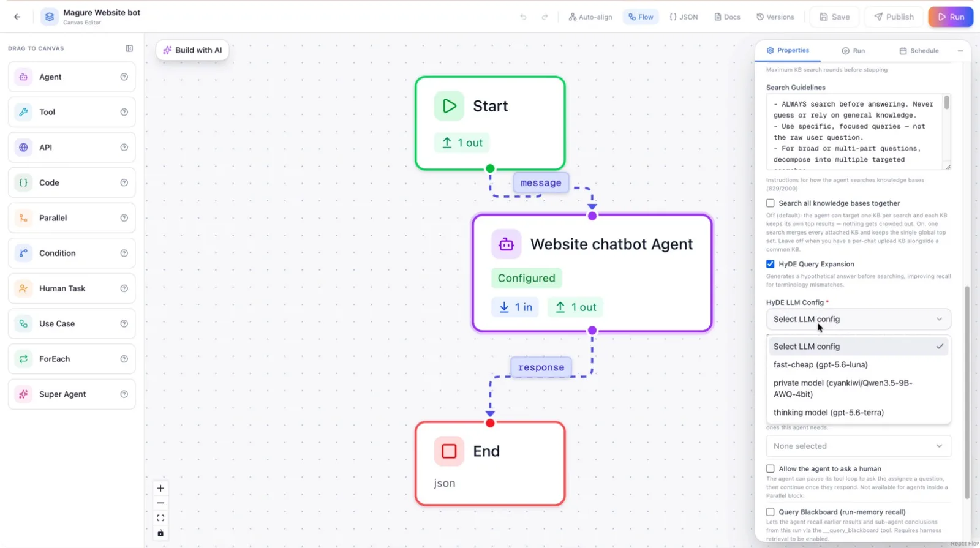
Task: Click the Human Task person icon
Action: tap(23, 288)
